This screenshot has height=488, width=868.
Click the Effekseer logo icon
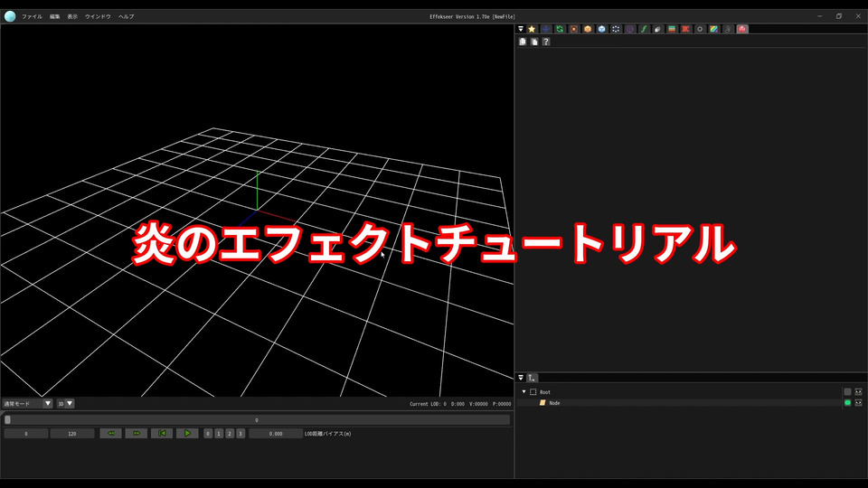(10, 16)
